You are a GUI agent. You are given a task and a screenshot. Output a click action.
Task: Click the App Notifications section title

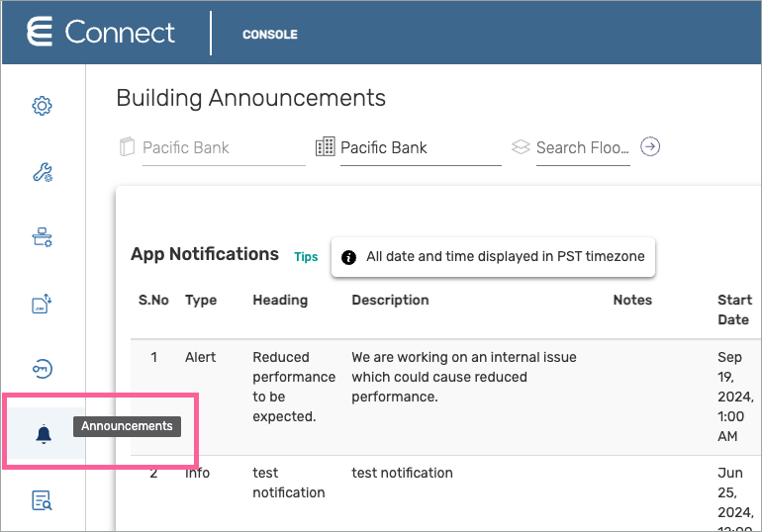tap(205, 254)
